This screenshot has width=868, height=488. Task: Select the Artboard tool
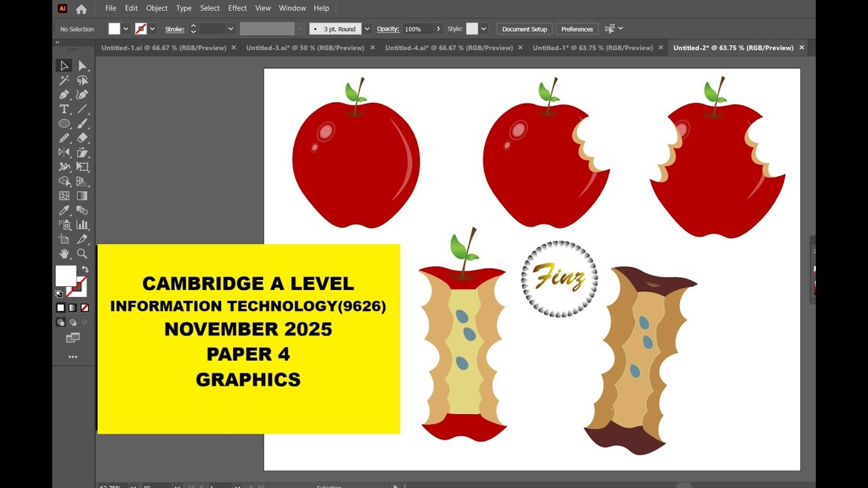[64, 239]
